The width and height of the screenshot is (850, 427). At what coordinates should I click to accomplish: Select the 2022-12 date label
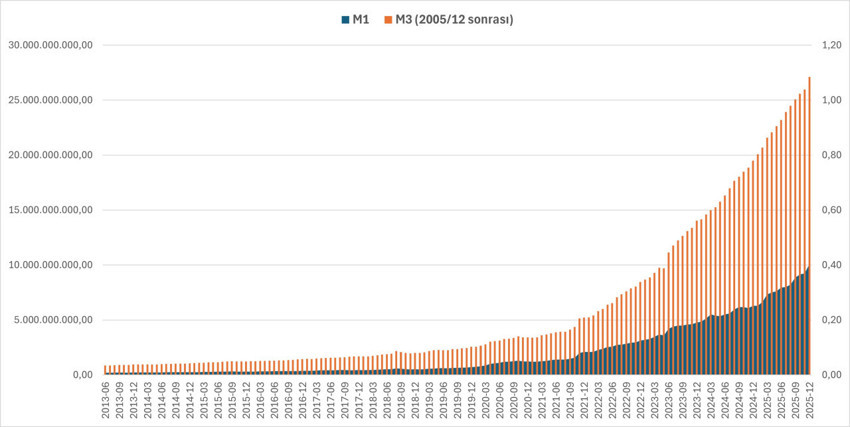pos(641,399)
